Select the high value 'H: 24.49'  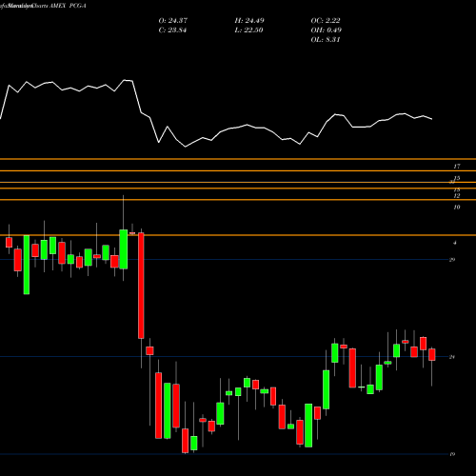(x=249, y=21)
